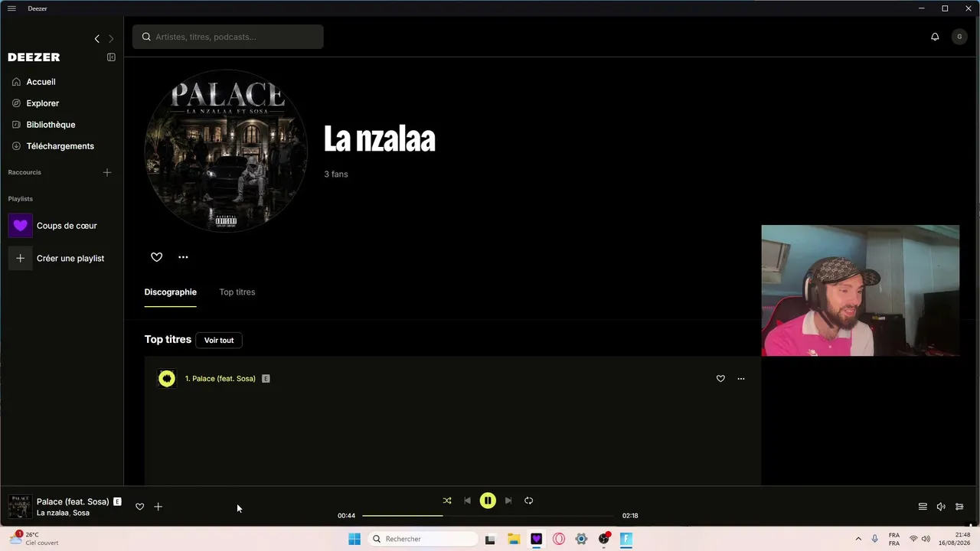Image resolution: width=980 pixels, height=551 pixels.
Task: Seek within the track progress bar
Action: click(488, 516)
